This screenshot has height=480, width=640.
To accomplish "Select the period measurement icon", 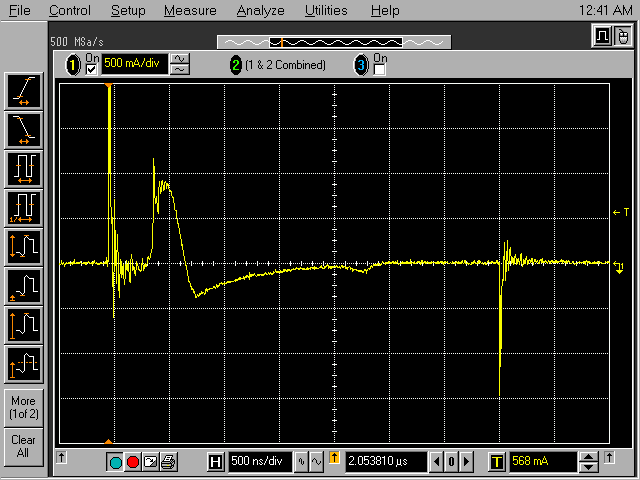I will click(24, 169).
